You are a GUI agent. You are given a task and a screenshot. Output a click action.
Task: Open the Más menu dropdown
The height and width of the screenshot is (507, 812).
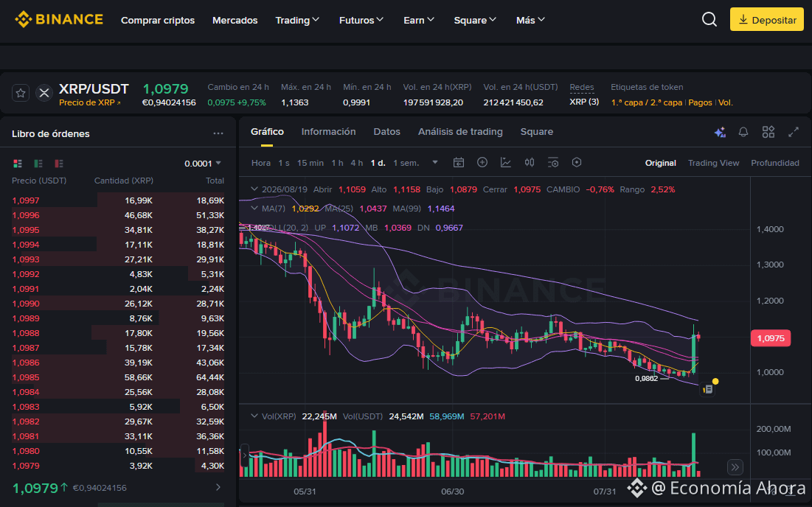coord(530,20)
